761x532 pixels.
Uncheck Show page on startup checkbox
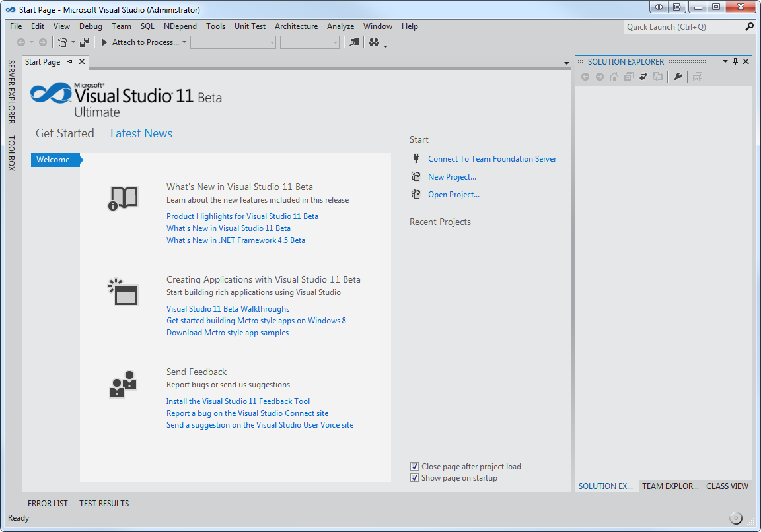coord(414,478)
